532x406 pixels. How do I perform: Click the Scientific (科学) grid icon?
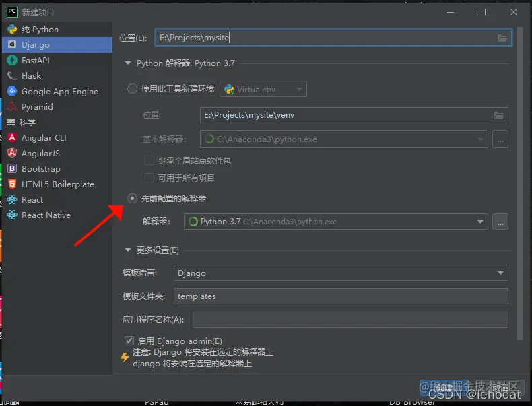coord(11,122)
